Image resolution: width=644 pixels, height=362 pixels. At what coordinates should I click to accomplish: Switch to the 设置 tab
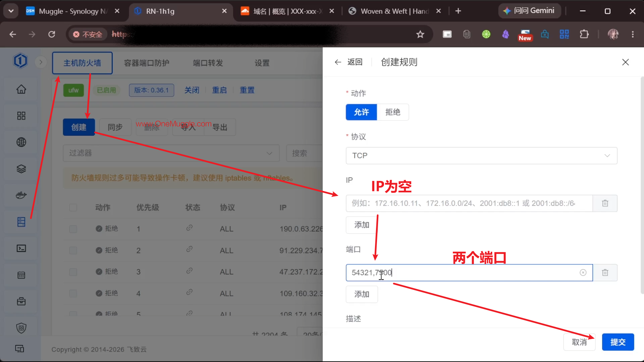262,63
